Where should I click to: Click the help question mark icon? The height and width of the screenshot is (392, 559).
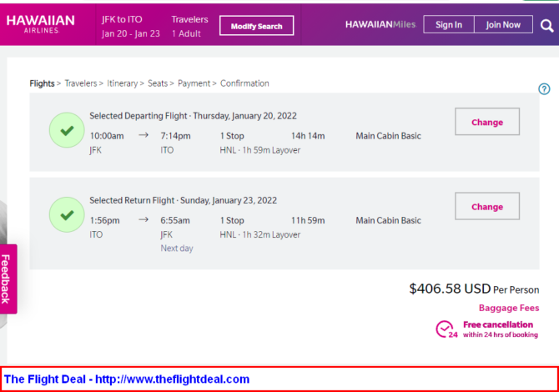click(544, 88)
